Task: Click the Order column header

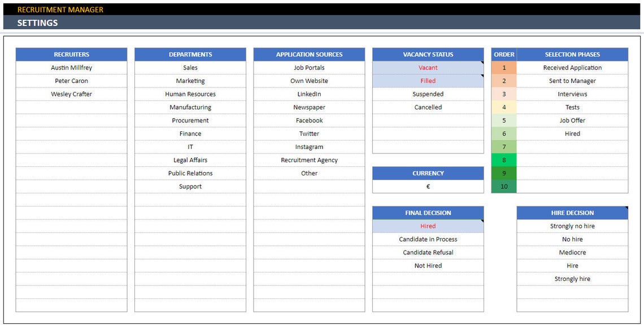Action: tap(504, 55)
